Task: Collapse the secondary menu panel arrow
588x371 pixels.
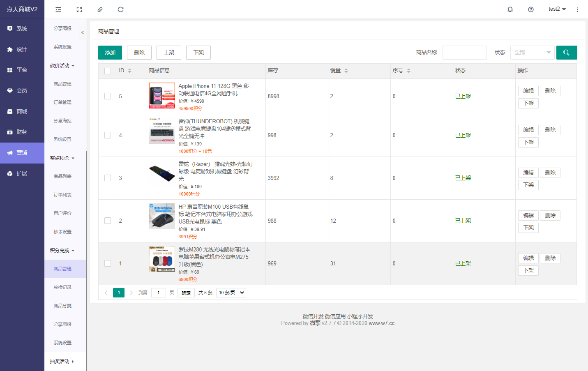Action: pos(83,32)
